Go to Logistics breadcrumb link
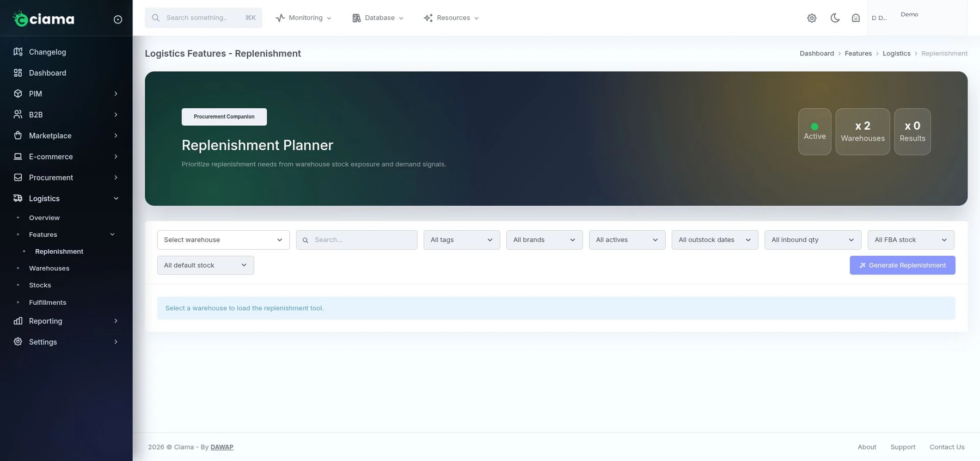Image resolution: width=980 pixels, height=461 pixels. (896, 53)
